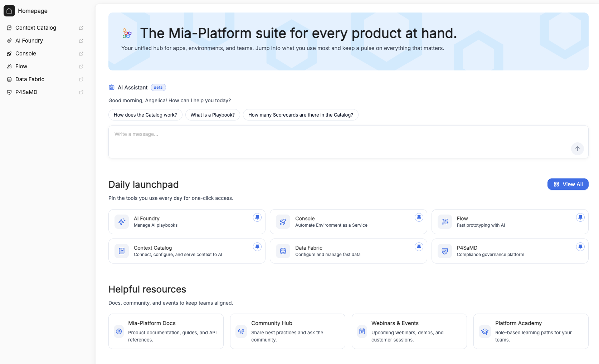This screenshot has width=599, height=364.
Task: Unpin the Console card
Action: point(419,217)
